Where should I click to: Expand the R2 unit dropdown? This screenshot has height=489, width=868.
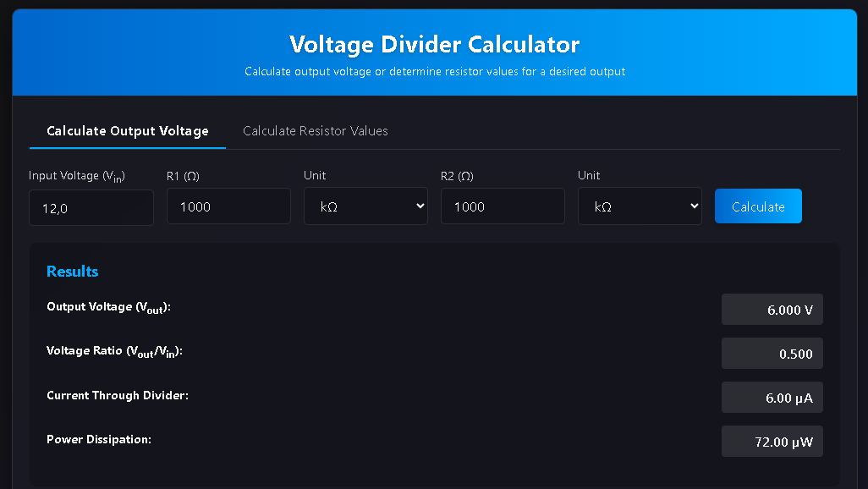click(640, 206)
